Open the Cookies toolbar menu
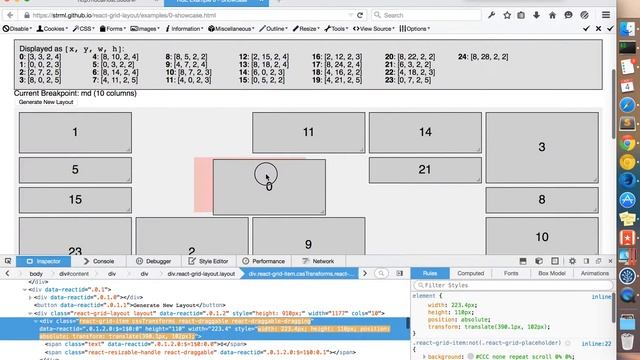Screen dimensions: 640x360 (52, 29)
